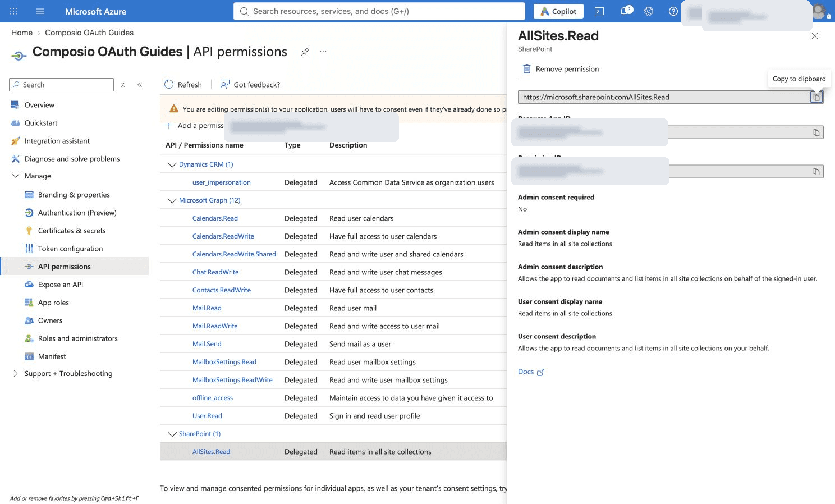Open the App roles page
Viewport: 835px width, 504px height.
tap(53, 303)
